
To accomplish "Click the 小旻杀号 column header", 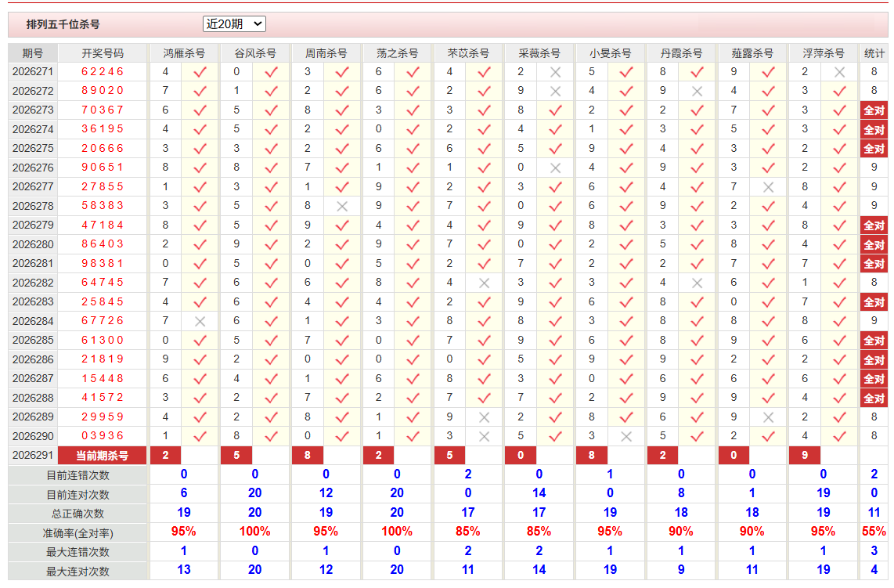I will 610,53.
